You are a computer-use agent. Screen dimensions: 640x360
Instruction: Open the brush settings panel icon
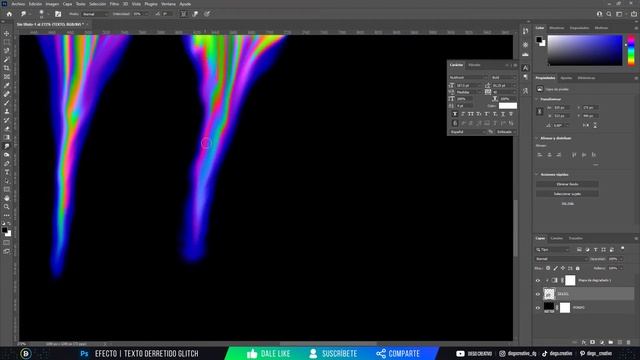coord(58,14)
